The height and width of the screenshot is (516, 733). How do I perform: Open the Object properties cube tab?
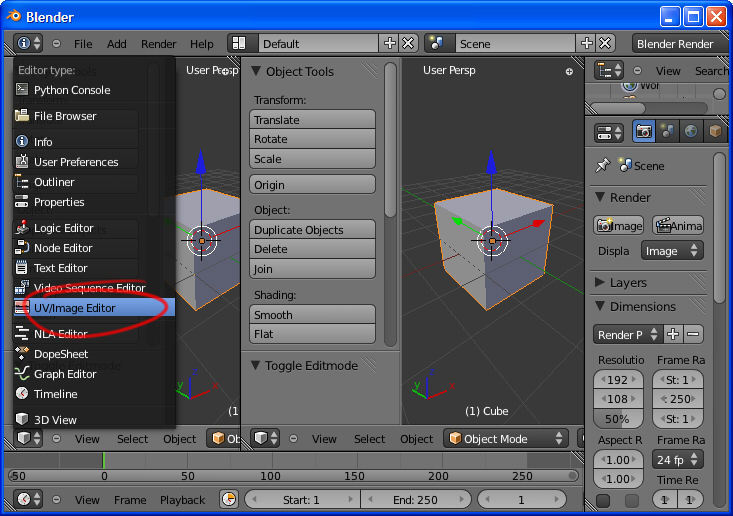(x=714, y=132)
